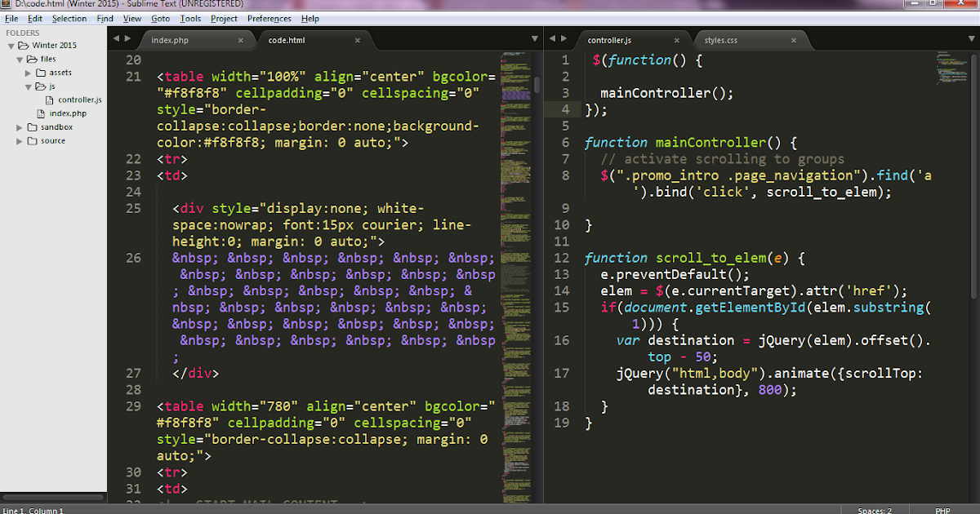Click the sidebar horizontal scrollbar
The image size is (980, 514).
[x=52, y=497]
